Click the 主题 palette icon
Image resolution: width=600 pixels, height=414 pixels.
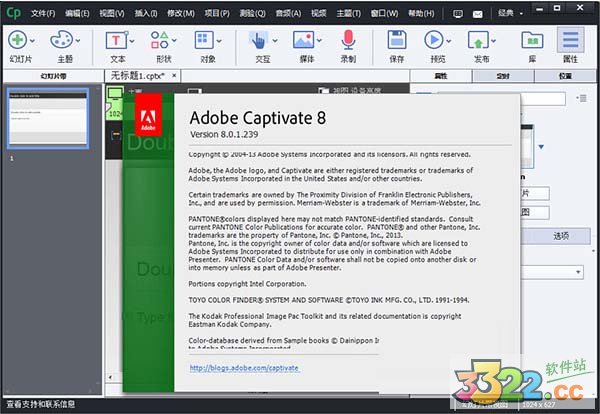[x=61, y=39]
